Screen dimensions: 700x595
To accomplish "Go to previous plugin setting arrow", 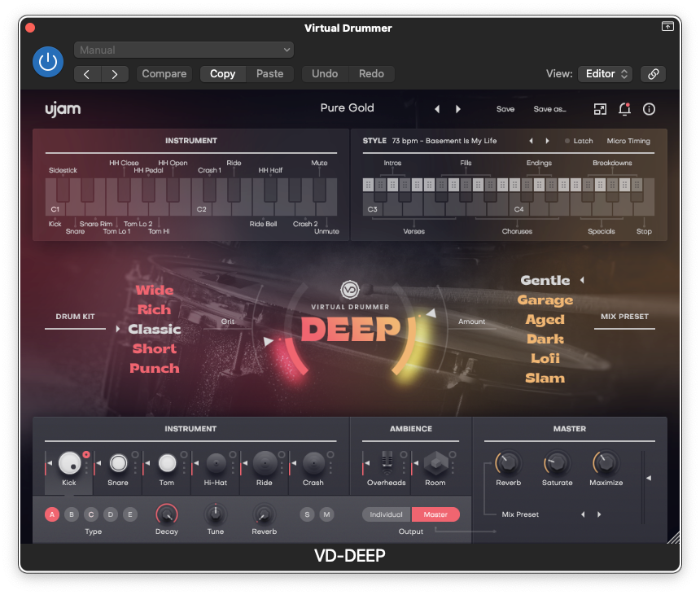I will coord(88,74).
